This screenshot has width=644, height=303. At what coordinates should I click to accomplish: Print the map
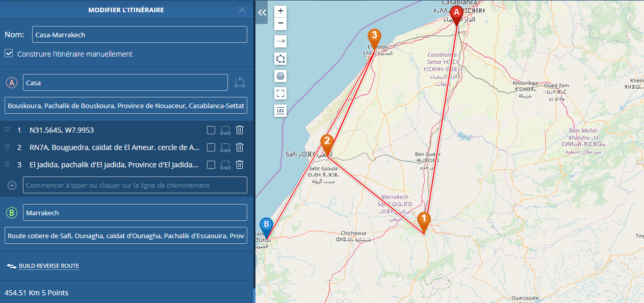point(280,76)
